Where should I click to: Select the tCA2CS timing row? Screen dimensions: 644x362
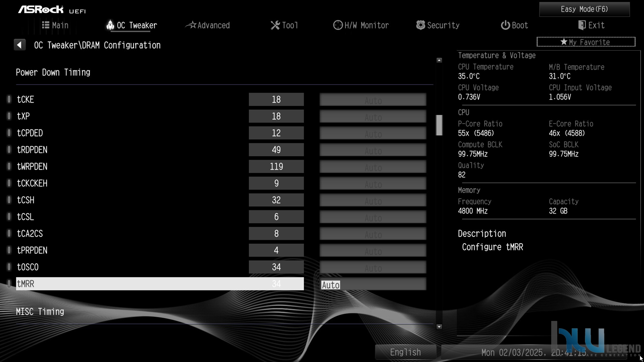[160, 234]
